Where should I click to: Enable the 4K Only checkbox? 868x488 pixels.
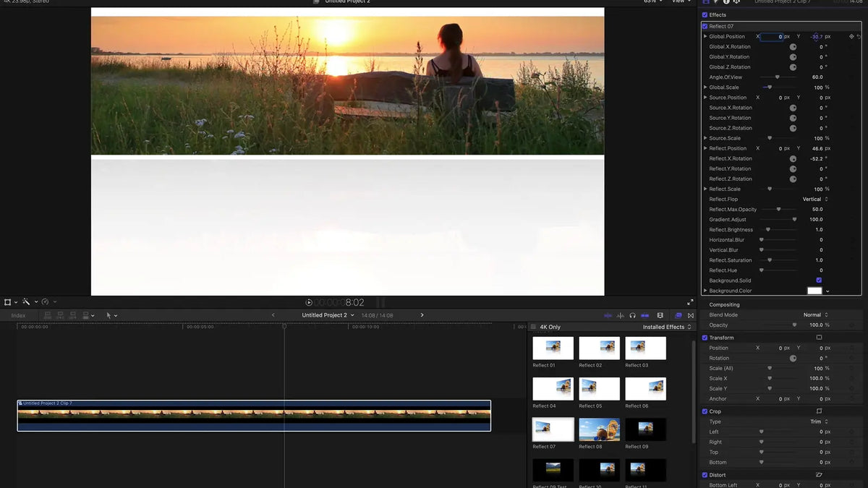[x=534, y=327]
